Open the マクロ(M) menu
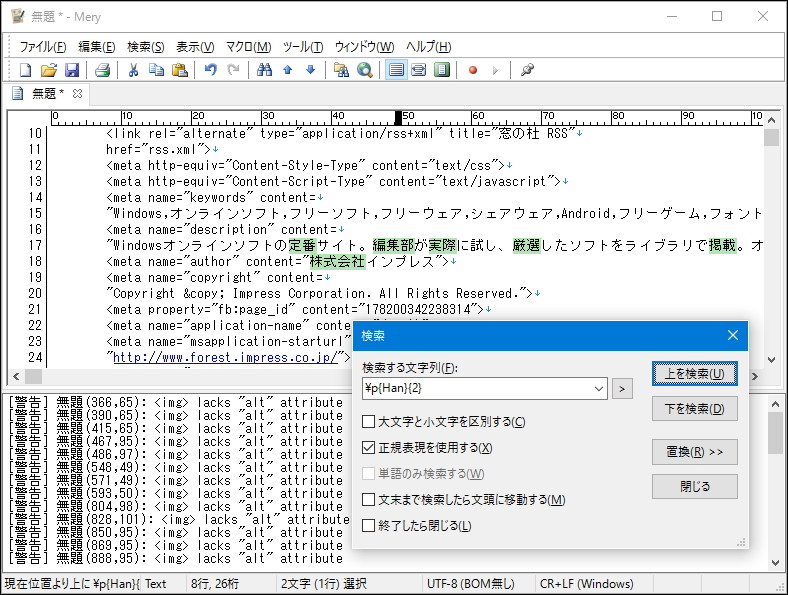The image size is (788, 595). (x=248, y=47)
